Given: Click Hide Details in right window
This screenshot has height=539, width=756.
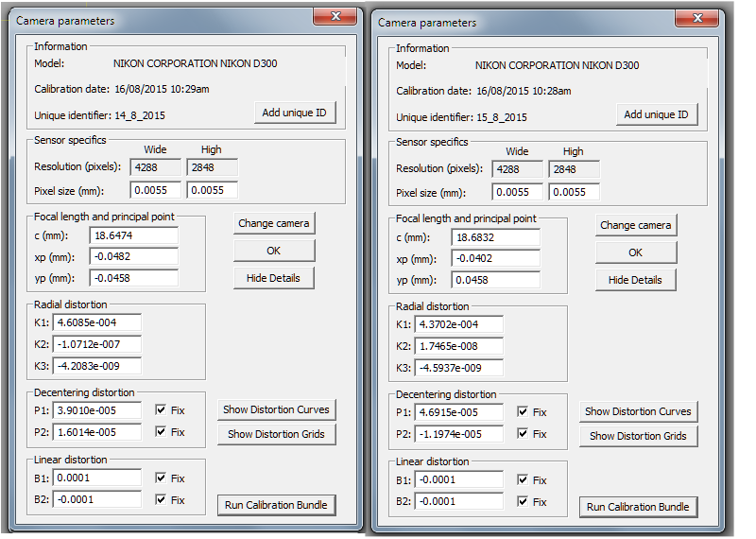Looking at the screenshot, I should (x=636, y=280).
